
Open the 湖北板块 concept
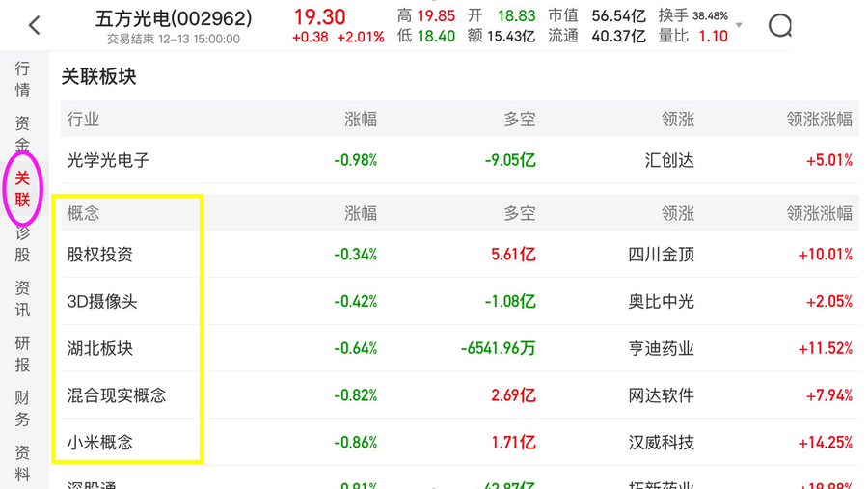click(99, 349)
